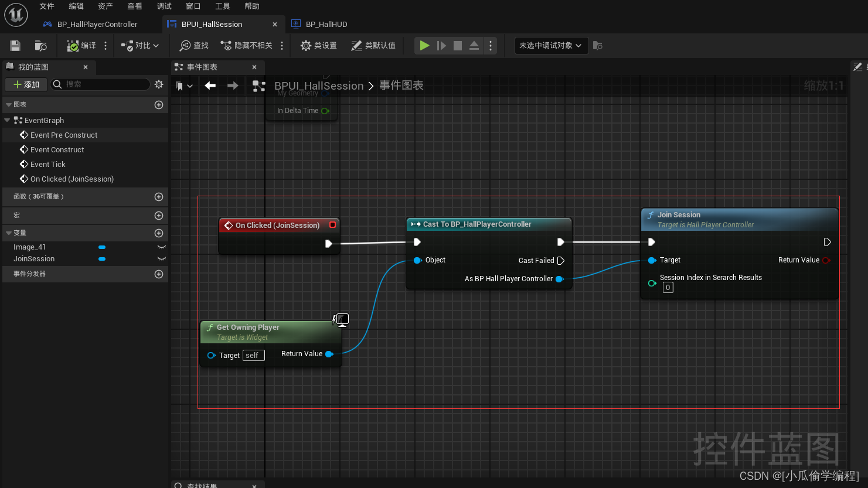
Task: Close the BPUI_HallSession tab
Action: [275, 24]
